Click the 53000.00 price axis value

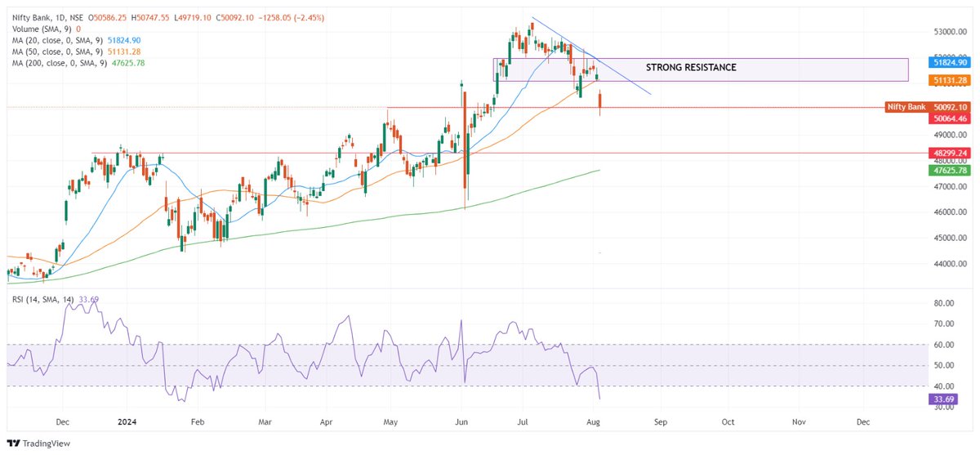click(951, 32)
